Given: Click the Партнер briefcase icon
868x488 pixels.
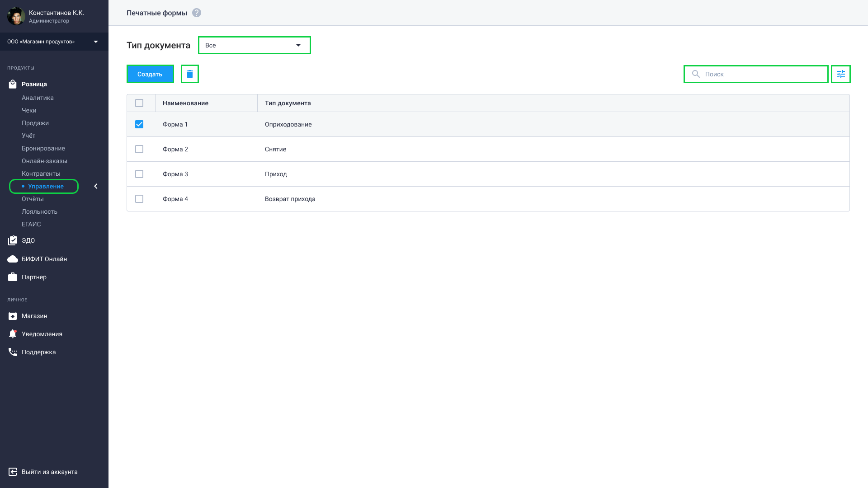Looking at the screenshot, I should pyautogui.click(x=13, y=277).
